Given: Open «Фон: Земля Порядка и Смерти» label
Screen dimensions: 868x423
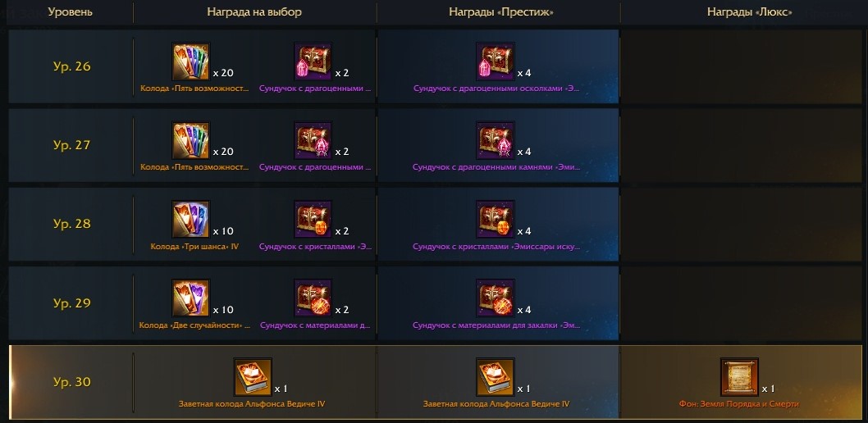Looking at the screenshot, I should tap(739, 404).
